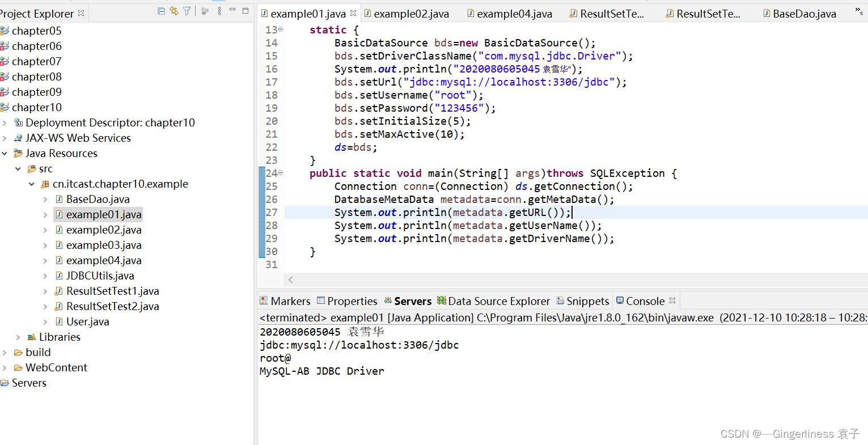868x445 pixels.
Task: Click the Libraries icon
Action: pyautogui.click(x=32, y=337)
